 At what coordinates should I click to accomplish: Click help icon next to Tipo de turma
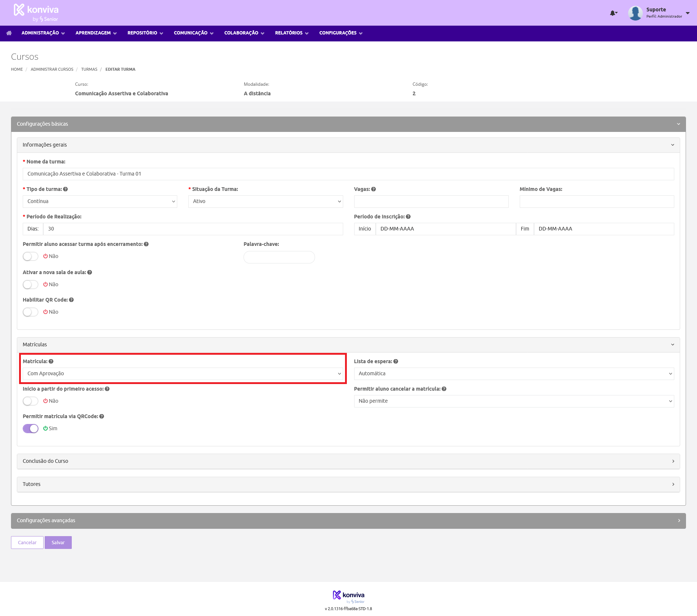(x=65, y=189)
